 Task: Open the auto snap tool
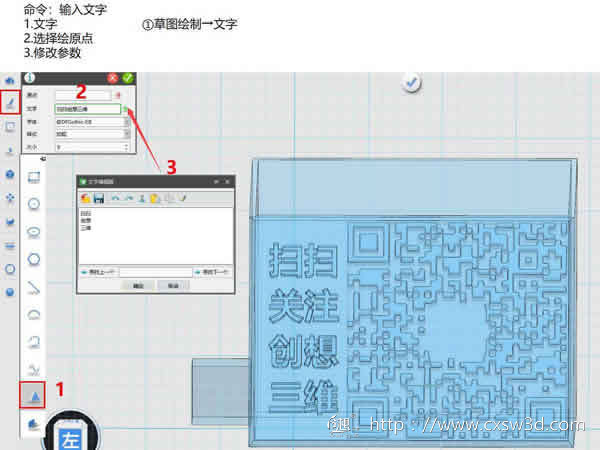[10, 222]
